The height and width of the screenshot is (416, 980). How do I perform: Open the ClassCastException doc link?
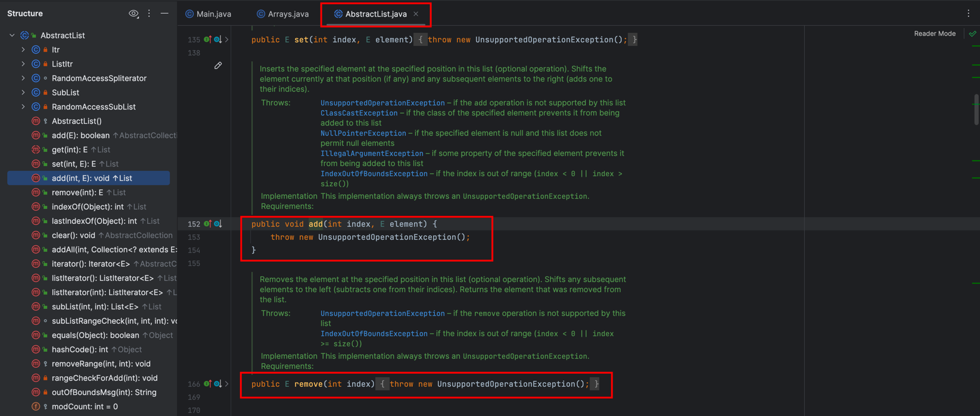click(x=359, y=113)
